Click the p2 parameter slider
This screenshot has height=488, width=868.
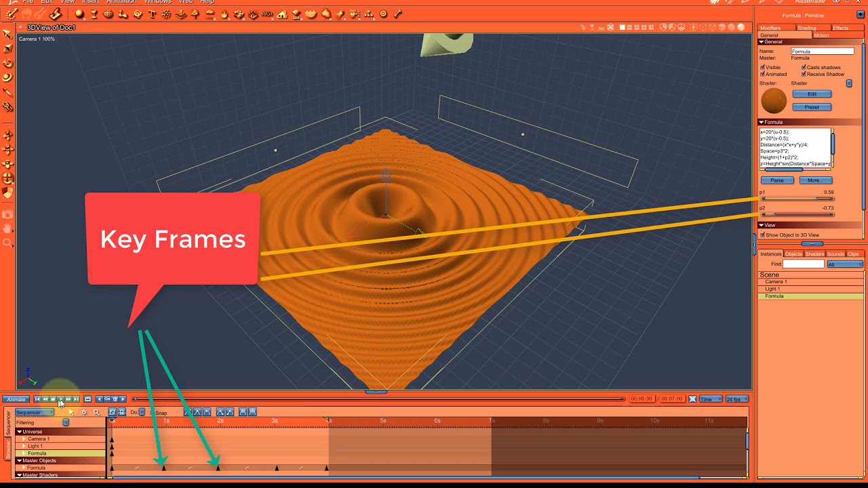pyautogui.click(x=797, y=214)
